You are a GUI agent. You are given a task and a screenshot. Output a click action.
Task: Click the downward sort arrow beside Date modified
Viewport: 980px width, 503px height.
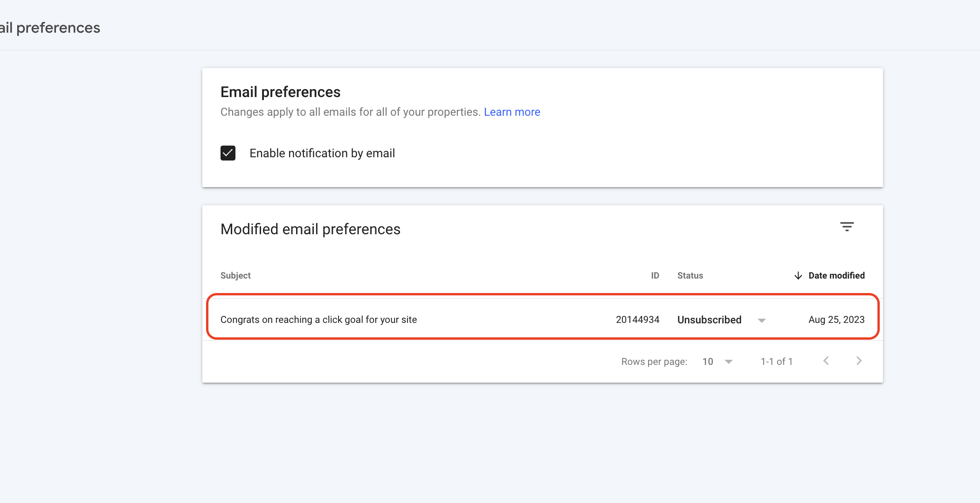click(x=798, y=276)
